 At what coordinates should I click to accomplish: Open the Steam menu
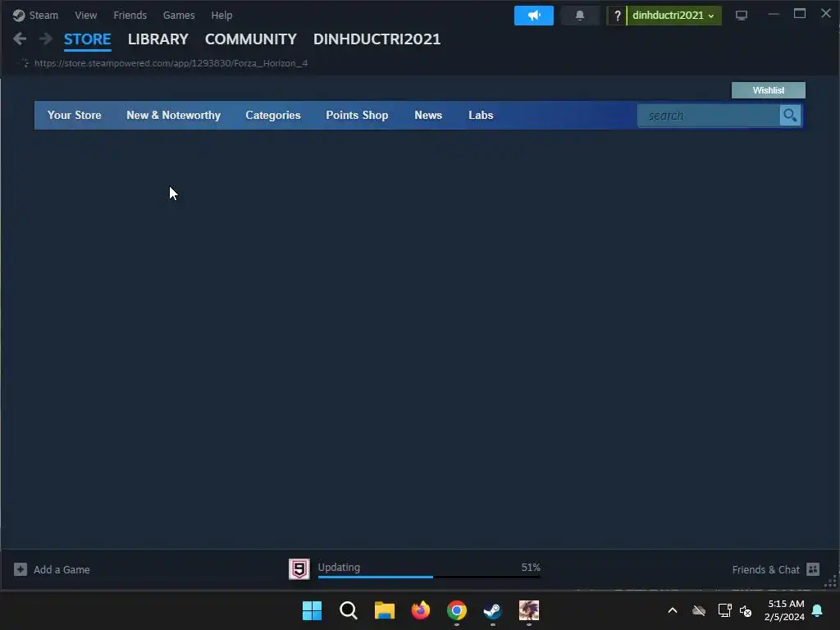[x=43, y=15]
